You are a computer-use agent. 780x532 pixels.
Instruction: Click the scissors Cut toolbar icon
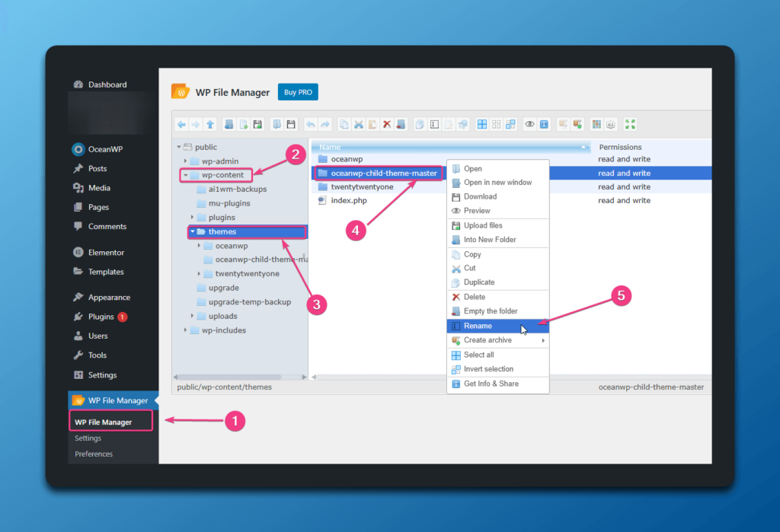[x=358, y=124]
